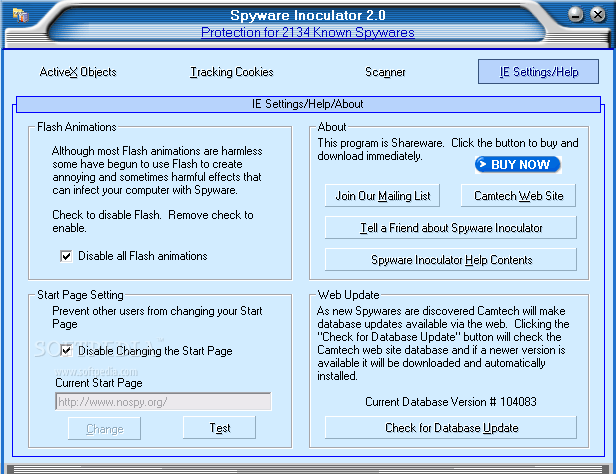The width and height of the screenshot is (616, 474).
Task: Open the Protection for 2134 Known Spywares link
Action: (308, 32)
